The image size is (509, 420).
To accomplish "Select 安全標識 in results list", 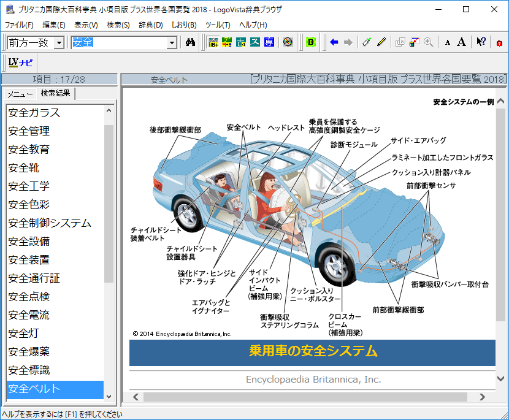I will 55,370.
